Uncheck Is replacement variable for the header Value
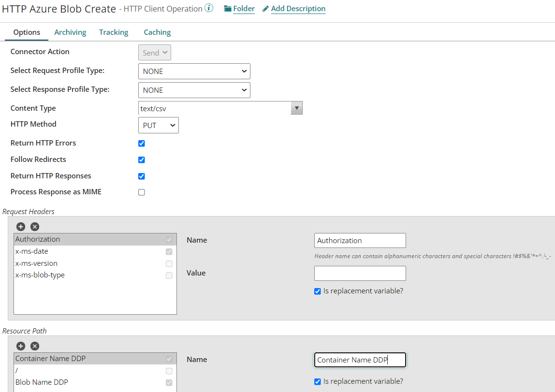The image size is (555, 392). [317, 291]
